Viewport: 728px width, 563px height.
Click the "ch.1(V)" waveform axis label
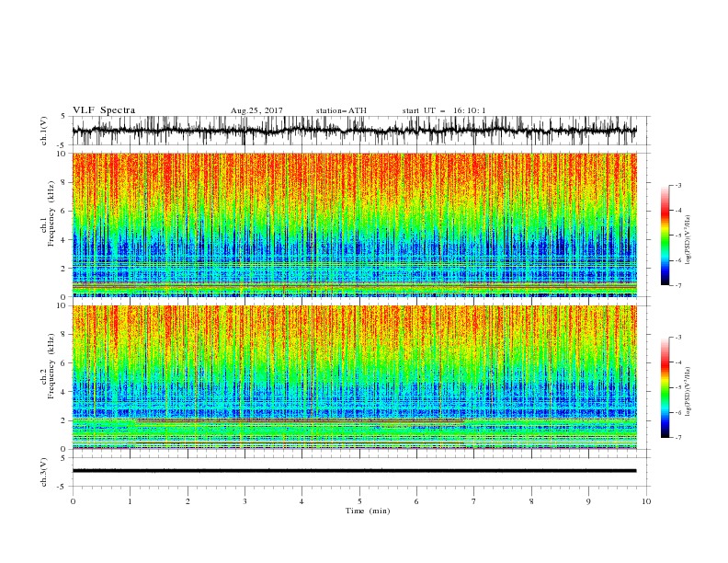tap(44, 131)
